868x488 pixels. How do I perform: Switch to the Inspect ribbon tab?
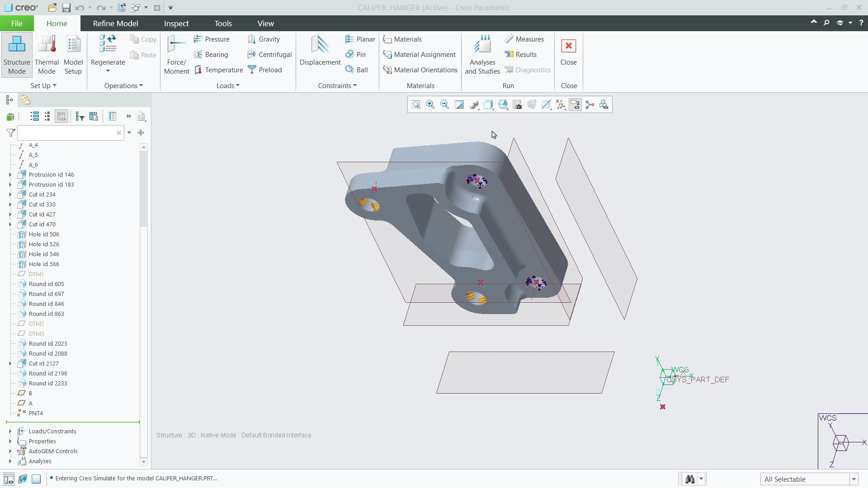[176, 23]
